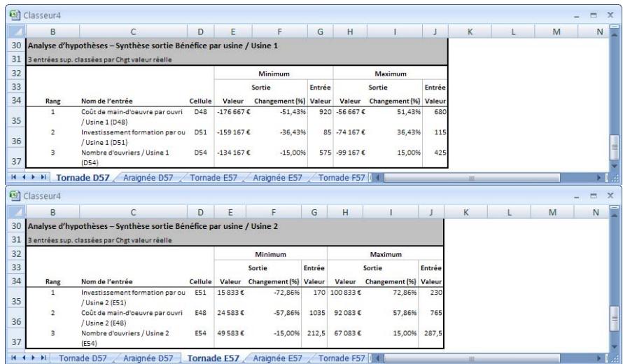The width and height of the screenshot is (623, 364).
Task: Click 'Maximum' header in bottom window
Action: click(x=386, y=254)
